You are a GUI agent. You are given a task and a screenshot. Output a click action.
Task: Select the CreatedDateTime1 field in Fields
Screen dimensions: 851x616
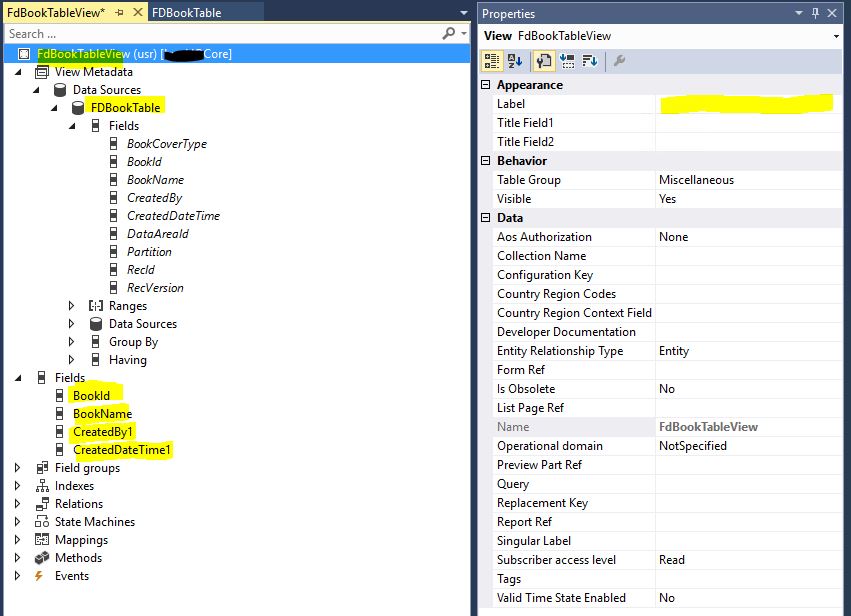[122, 450]
